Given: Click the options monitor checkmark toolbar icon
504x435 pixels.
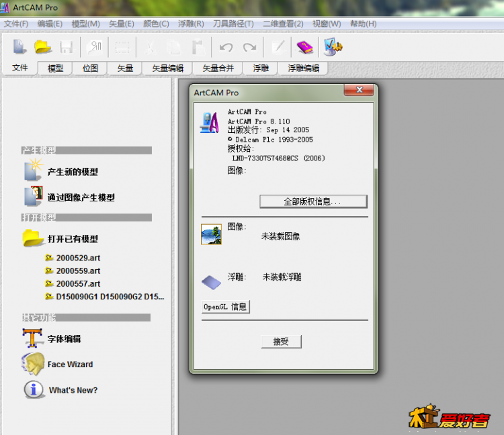Looking at the screenshot, I should coord(333,47).
